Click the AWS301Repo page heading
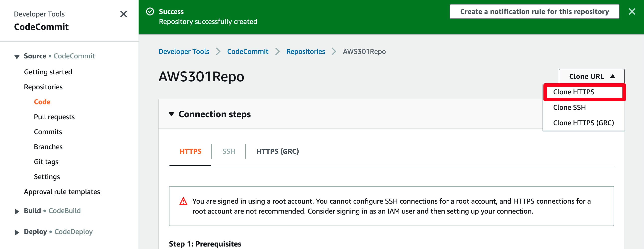 point(201,77)
